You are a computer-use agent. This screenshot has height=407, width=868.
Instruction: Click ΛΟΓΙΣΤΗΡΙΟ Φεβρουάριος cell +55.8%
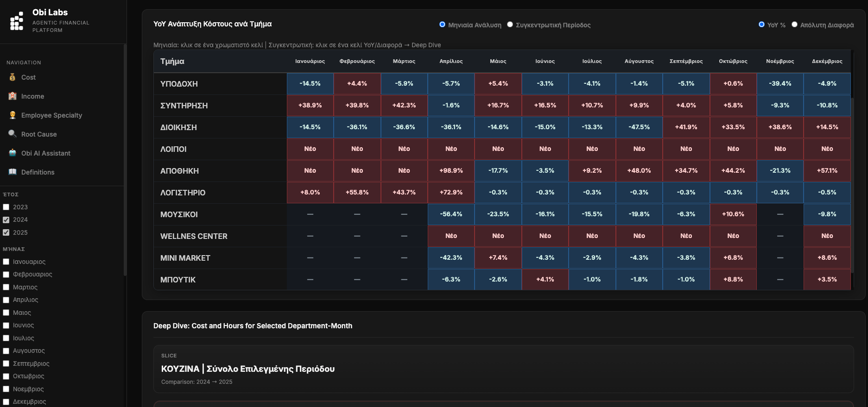click(x=357, y=193)
